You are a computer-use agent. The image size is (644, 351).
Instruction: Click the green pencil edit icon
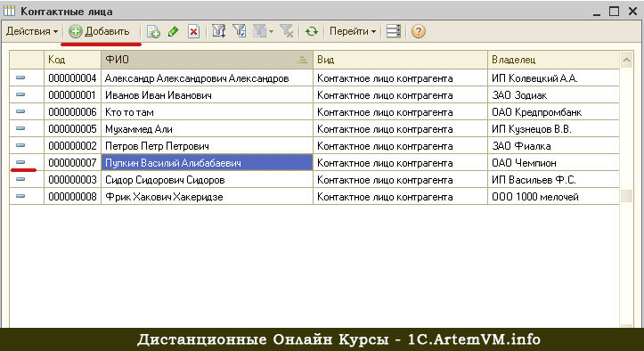174,32
